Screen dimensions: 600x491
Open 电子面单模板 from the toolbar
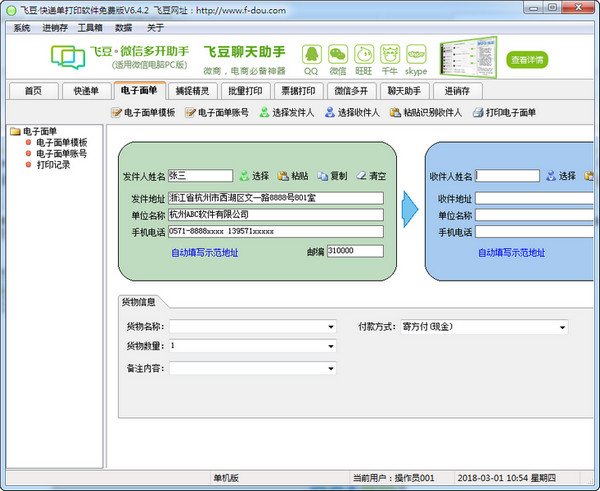[x=143, y=113]
